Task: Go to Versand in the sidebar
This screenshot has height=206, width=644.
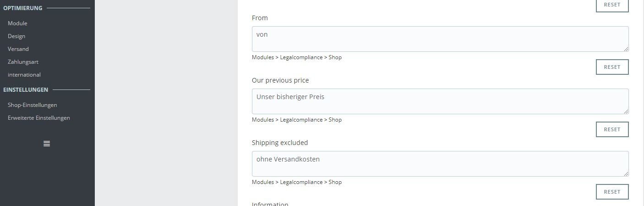Action: coord(18,49)
